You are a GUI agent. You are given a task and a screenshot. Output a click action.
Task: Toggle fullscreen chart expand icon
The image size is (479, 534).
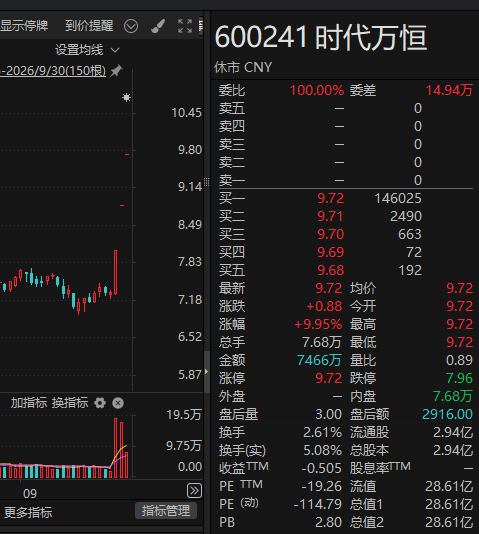tap(185, 26)
